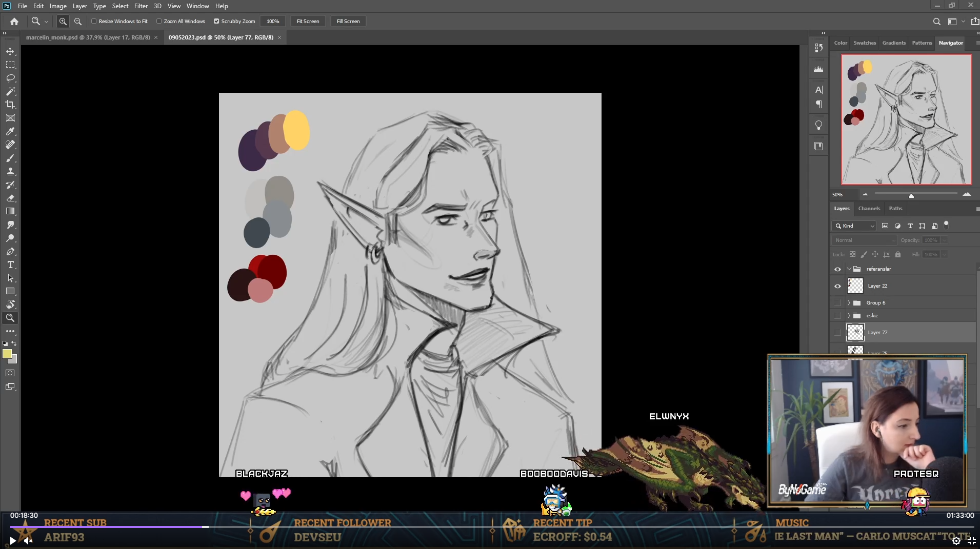This screenshot has width=980, height=549.
Task: Disable Scrubby Zoom checkbox
Action: (x=216, y=21)
